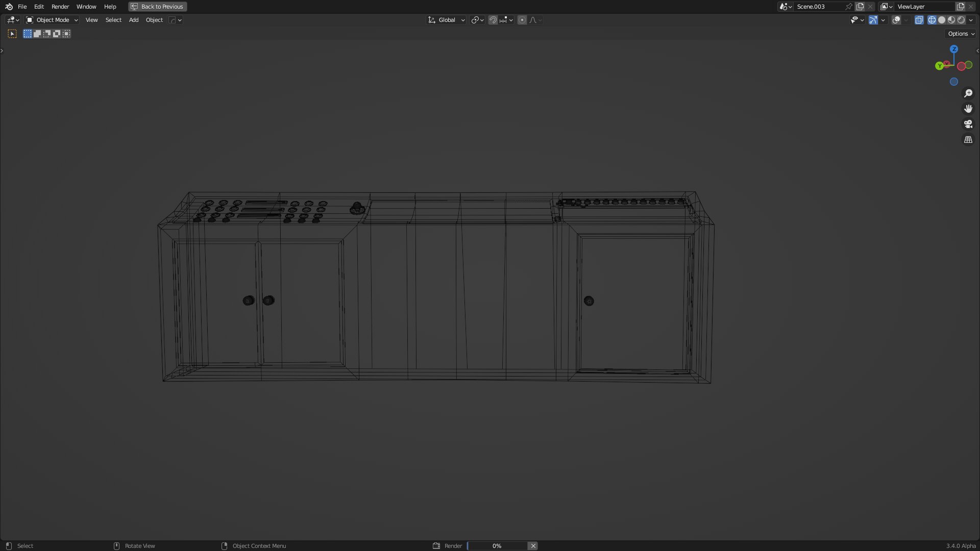Image resolution: width=980 pixels, height=551 pixels.
Task: Click the Z axis on navigation gizmo
Action: pos(954,49)
